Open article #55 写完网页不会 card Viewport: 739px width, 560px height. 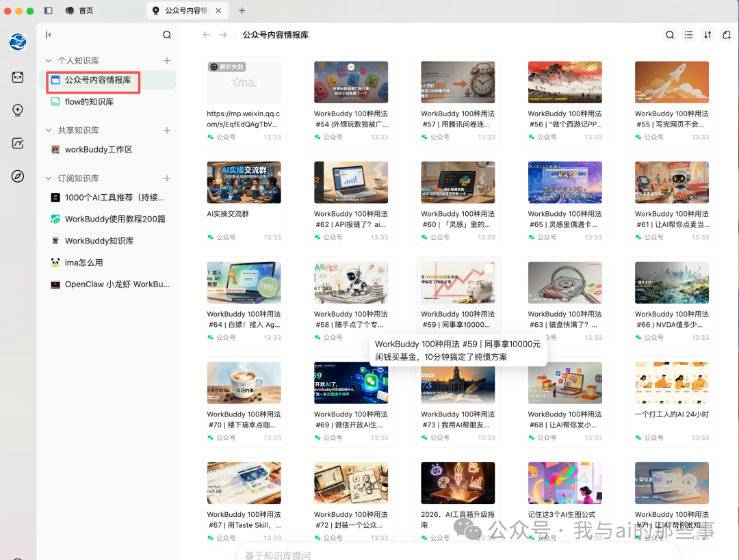[672, 101]
